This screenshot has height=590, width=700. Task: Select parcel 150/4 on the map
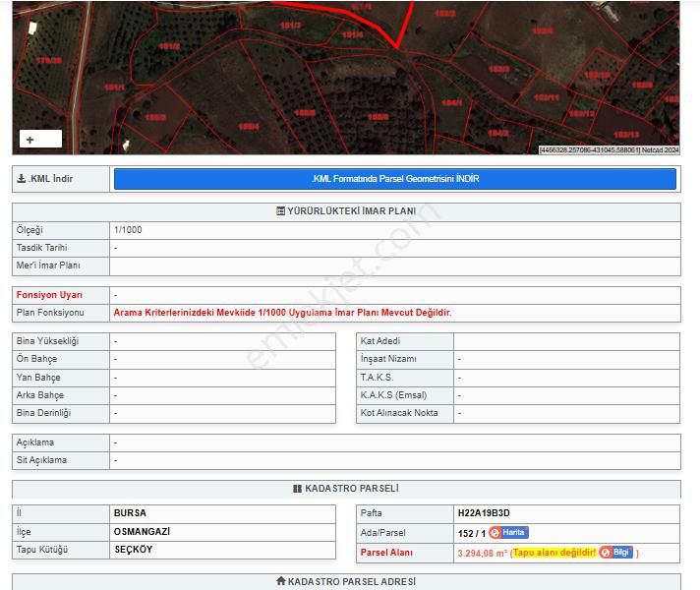(x=249, y=126)
